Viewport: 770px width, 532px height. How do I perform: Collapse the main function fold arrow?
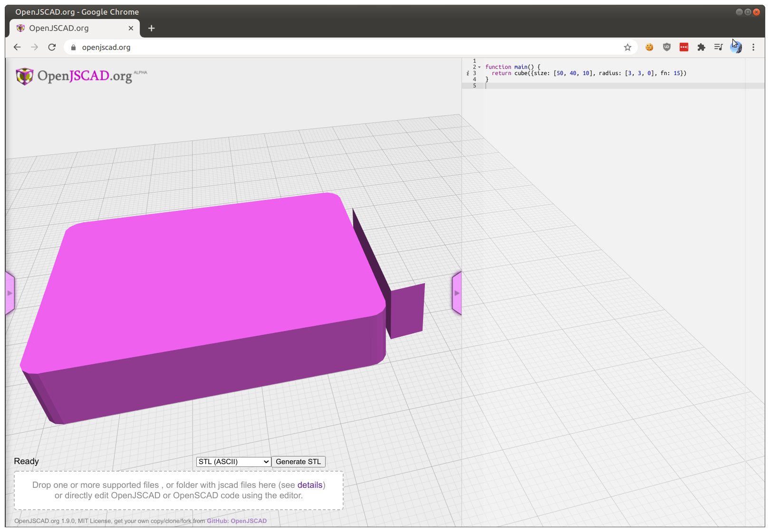click(x=480, y=66)
